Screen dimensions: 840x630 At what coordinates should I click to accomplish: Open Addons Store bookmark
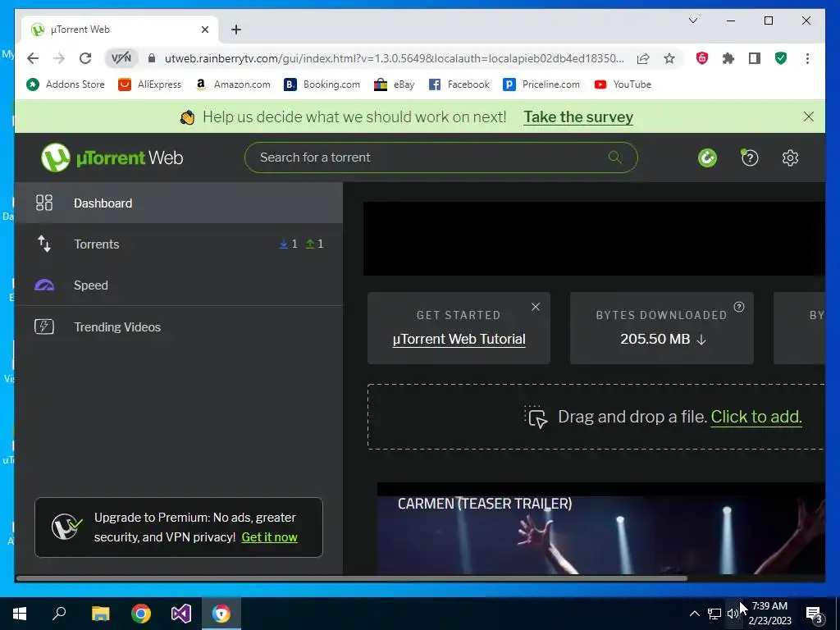point(66,84)
